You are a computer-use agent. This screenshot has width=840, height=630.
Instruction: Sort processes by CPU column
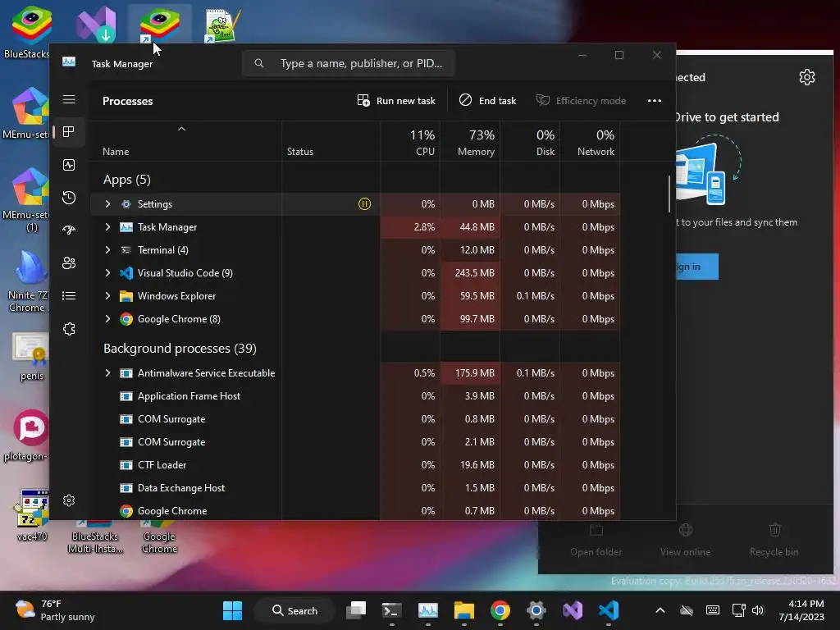[x=410, y=143]
